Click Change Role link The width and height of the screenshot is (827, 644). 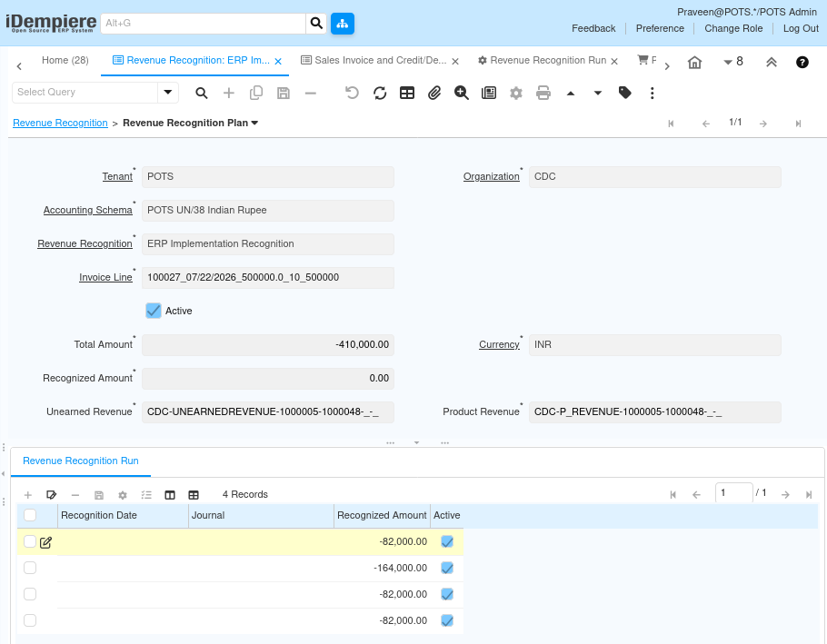coord(733,28)
